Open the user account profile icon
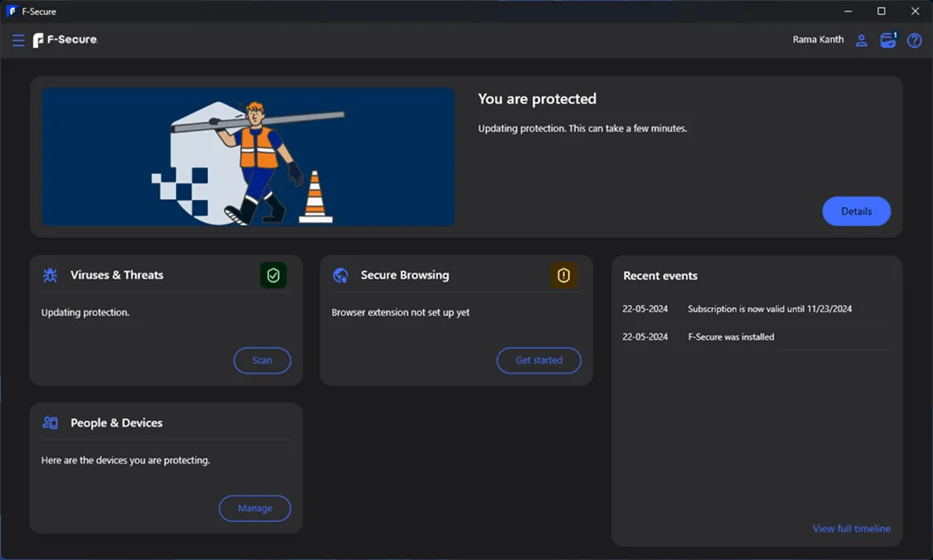933x560 pixels. [860, 41]
